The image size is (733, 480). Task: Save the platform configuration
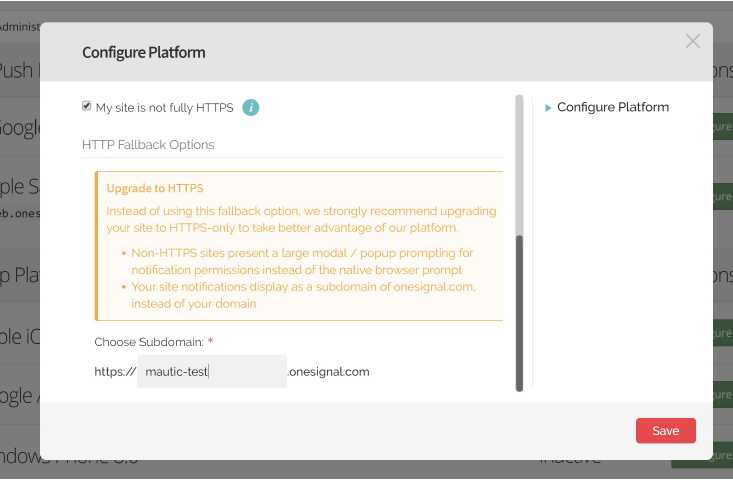[665, 430]
